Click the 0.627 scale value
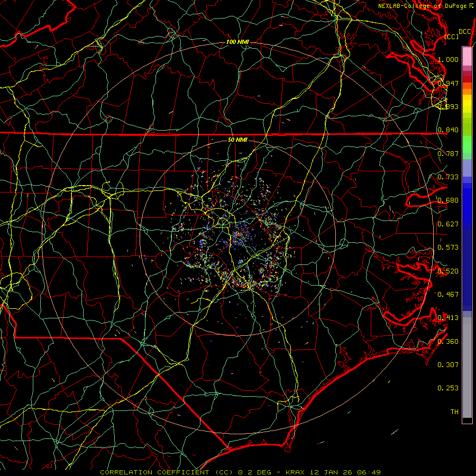The height and width of the screenshot is (476, 476). coord(448,224)
